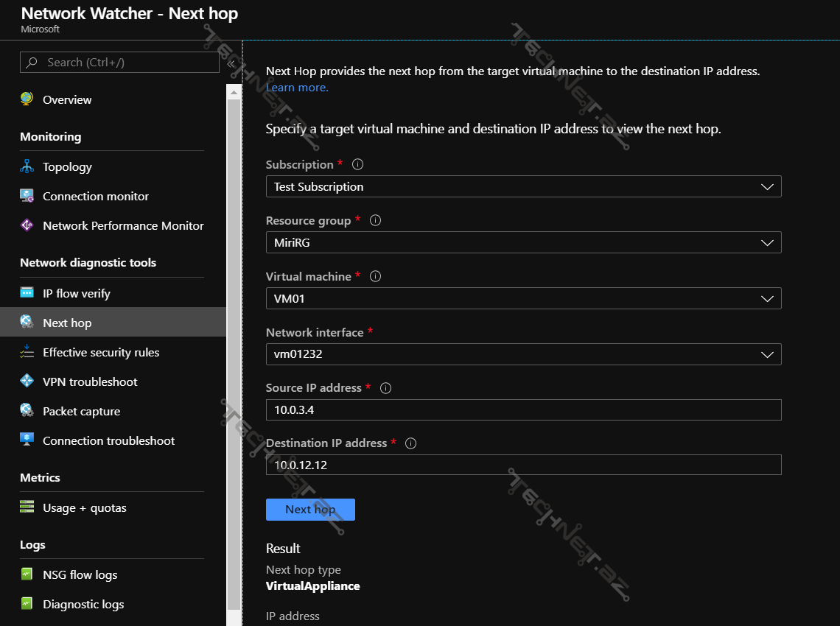
Task: Collapse the sidebar with the chevron
Action: [x=231, y=63]
